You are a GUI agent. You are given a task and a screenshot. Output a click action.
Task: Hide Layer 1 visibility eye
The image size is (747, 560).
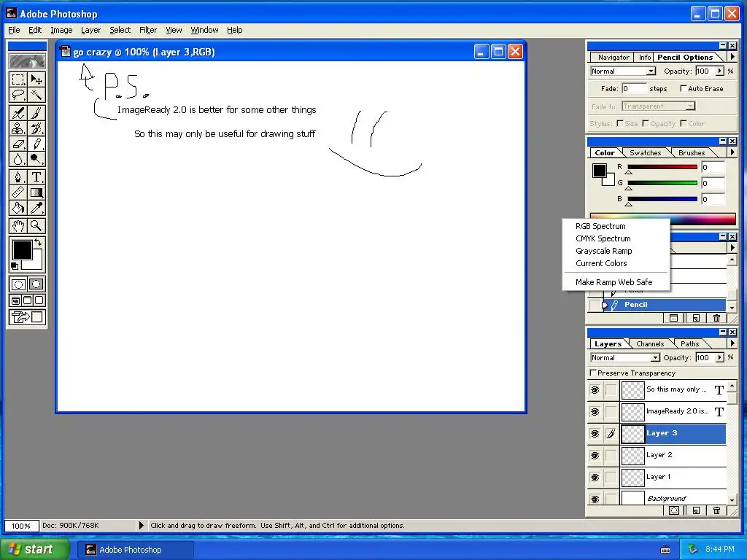[x=595, y=477]
